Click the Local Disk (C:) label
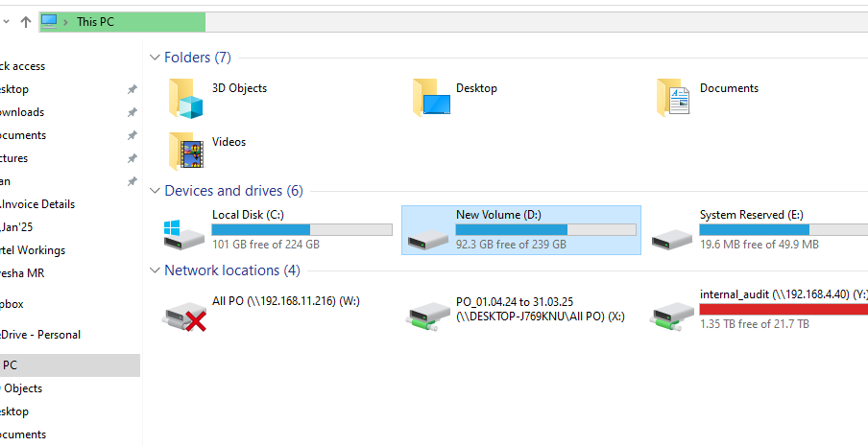Screen dimensions: 868x446 (248, 215)
